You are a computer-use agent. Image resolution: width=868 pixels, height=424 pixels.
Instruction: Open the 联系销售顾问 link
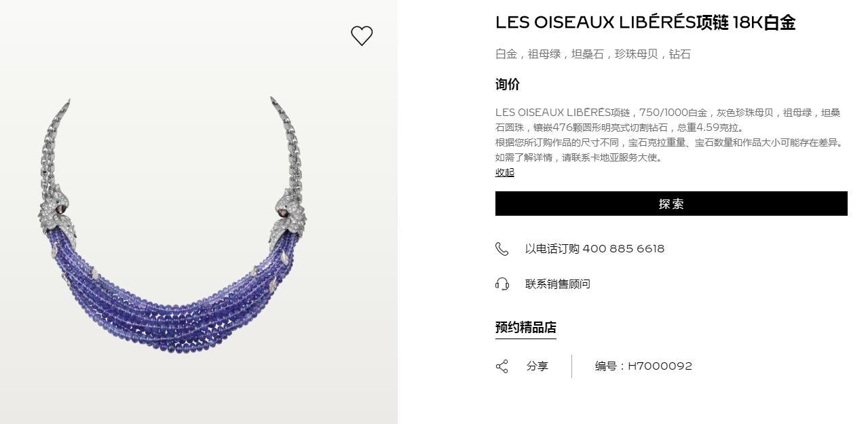(x=558, y=284)
